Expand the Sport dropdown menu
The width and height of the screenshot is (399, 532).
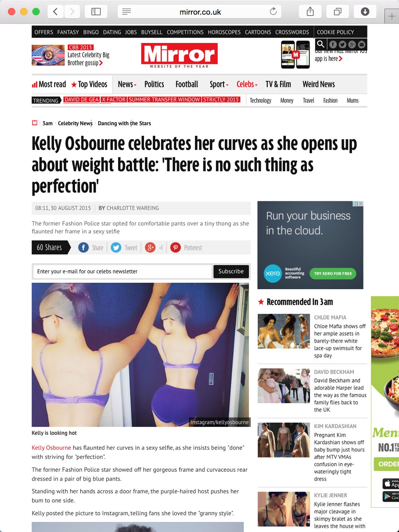219,84
